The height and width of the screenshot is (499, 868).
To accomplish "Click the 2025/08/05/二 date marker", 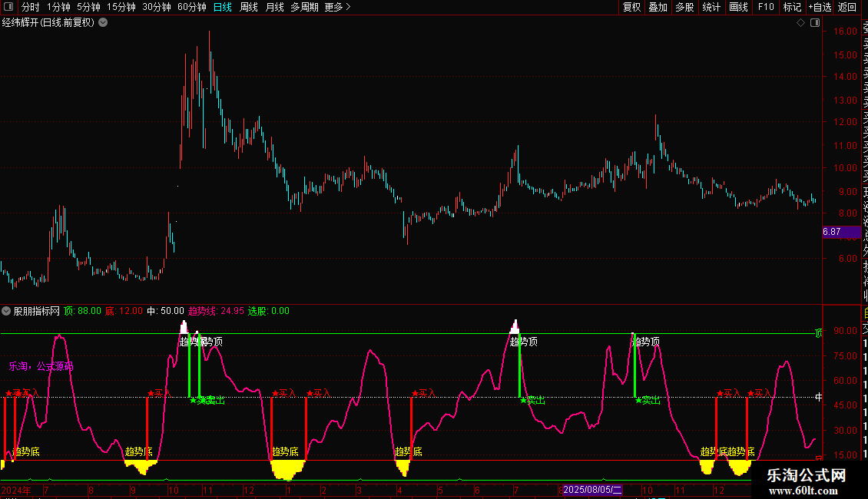I will 592,490.
